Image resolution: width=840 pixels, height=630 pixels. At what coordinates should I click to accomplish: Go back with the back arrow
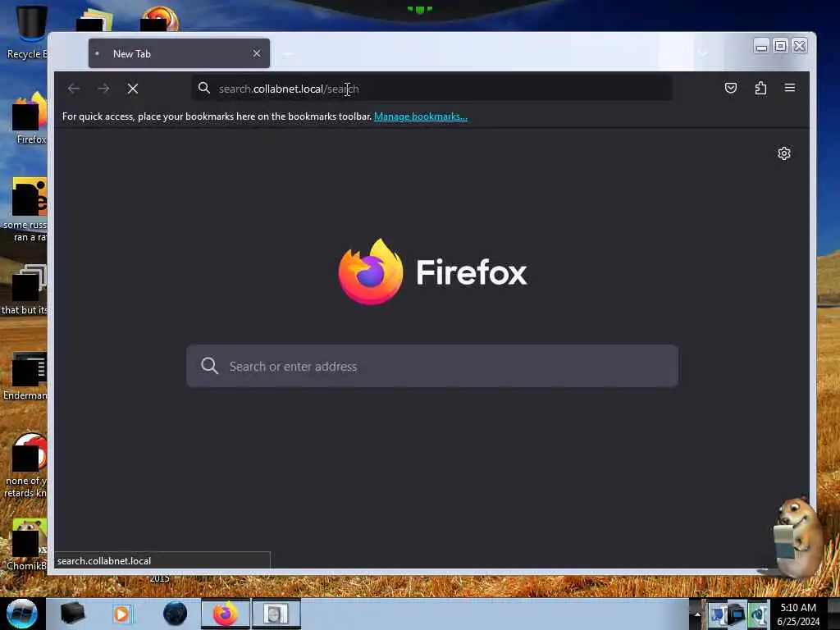(74, 89)
